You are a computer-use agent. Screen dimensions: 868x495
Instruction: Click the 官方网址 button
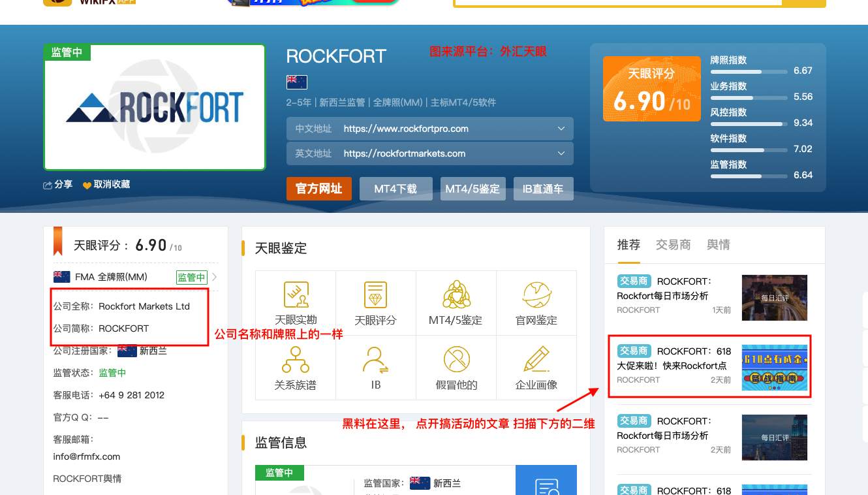[319, 189]
